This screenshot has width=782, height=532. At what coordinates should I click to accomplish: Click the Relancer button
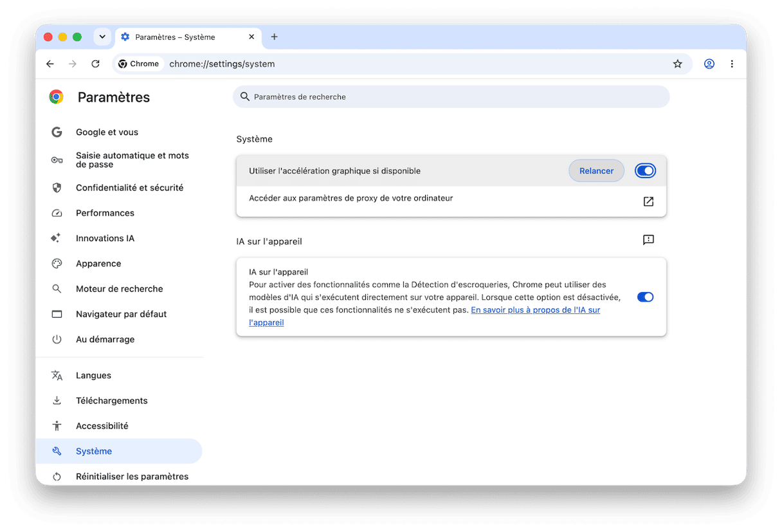pos(596,170)
